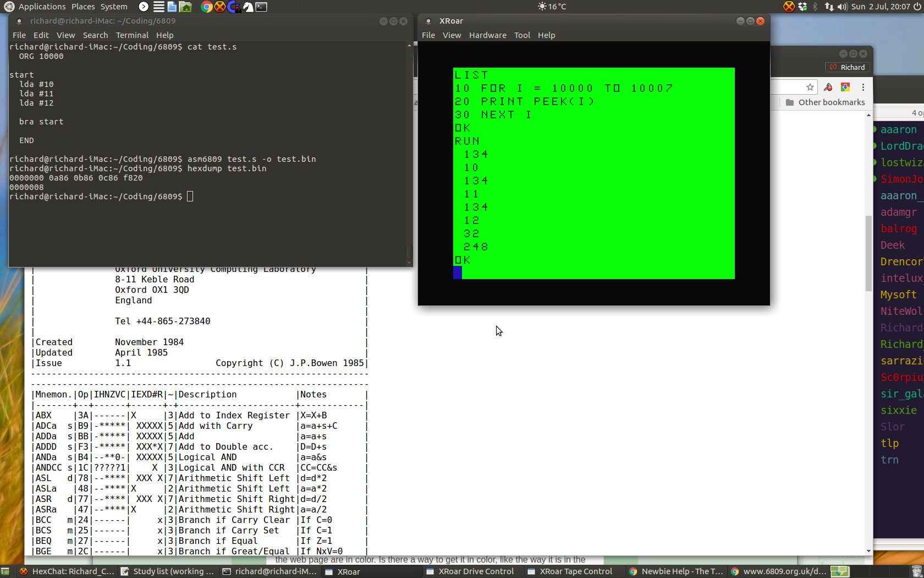Click the weather indicator showing 16 °C
Image resolution: width=924 pixels, height=578 pixels.
click(x=552, y=7)
